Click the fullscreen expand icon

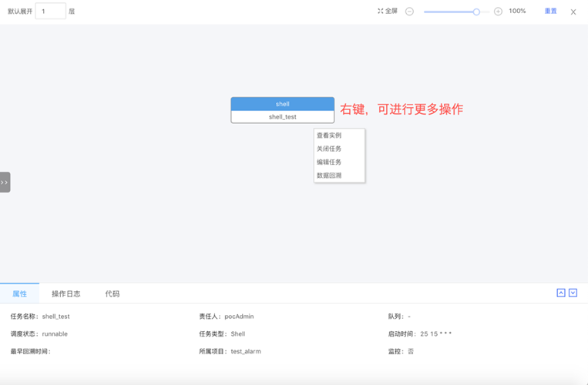381,12
